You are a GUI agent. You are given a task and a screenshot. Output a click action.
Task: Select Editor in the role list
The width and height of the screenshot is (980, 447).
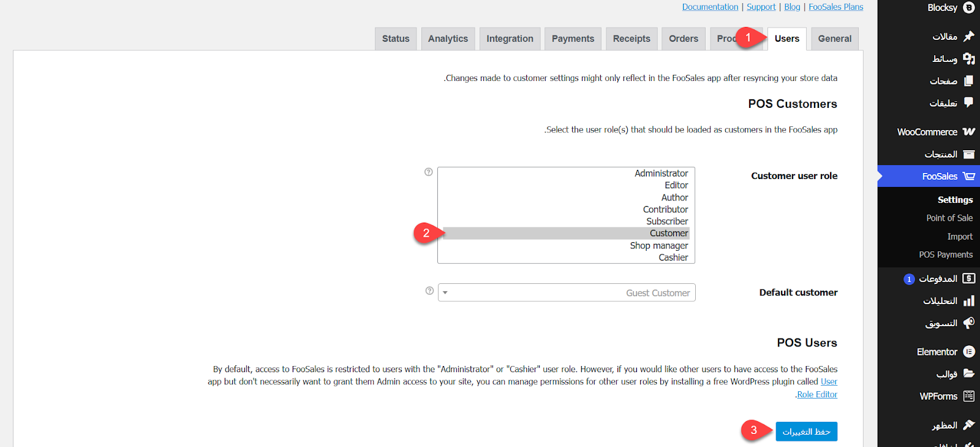click(x=567, y=185)
